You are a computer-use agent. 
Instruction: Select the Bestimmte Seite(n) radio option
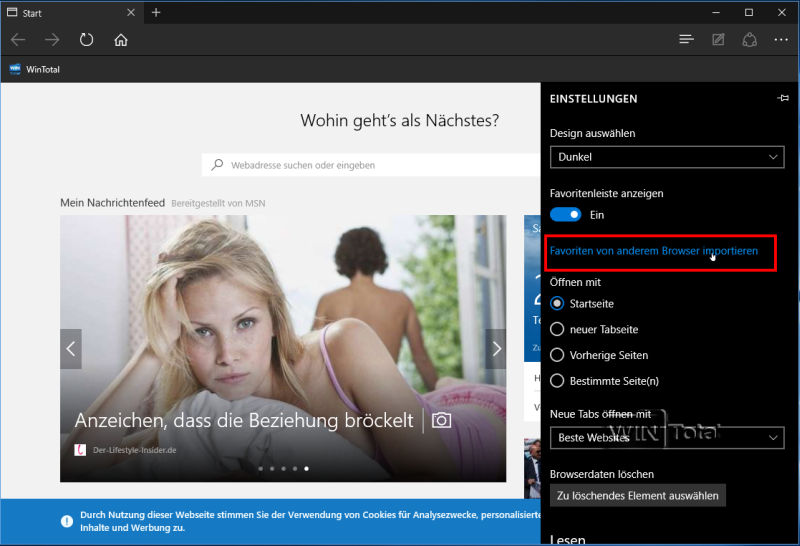coord(557,381)
